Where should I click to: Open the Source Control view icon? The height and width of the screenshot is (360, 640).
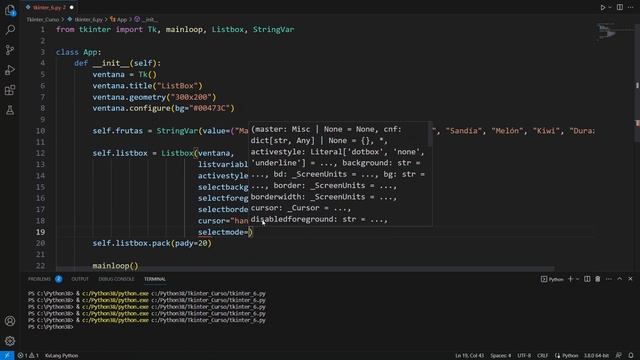pyautogui.click(x=10, y=50)
